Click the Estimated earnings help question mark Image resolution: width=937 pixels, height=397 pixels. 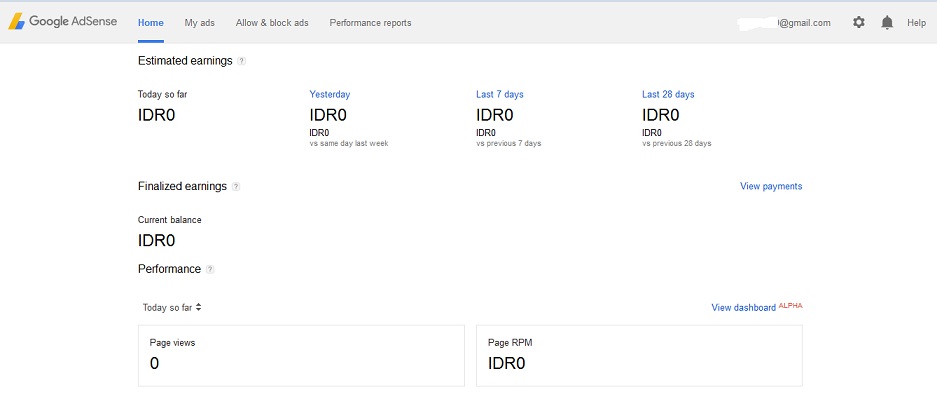pos(241,61)
